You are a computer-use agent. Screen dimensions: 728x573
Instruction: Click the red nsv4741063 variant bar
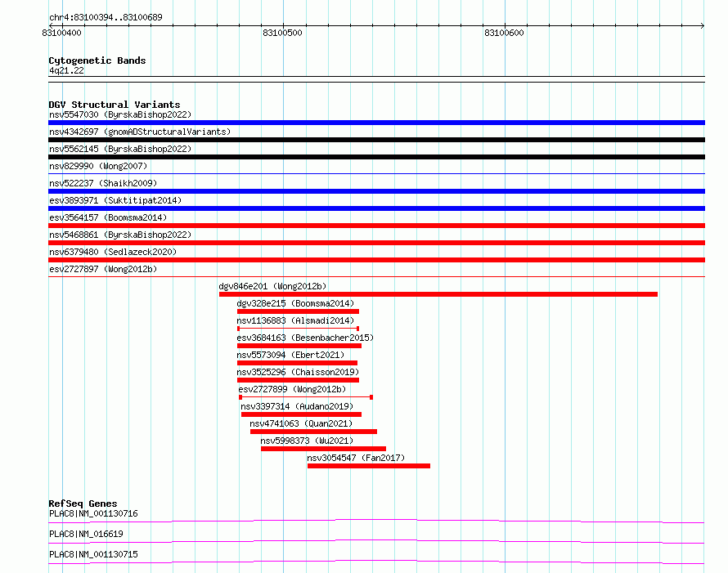pos(313,432)
